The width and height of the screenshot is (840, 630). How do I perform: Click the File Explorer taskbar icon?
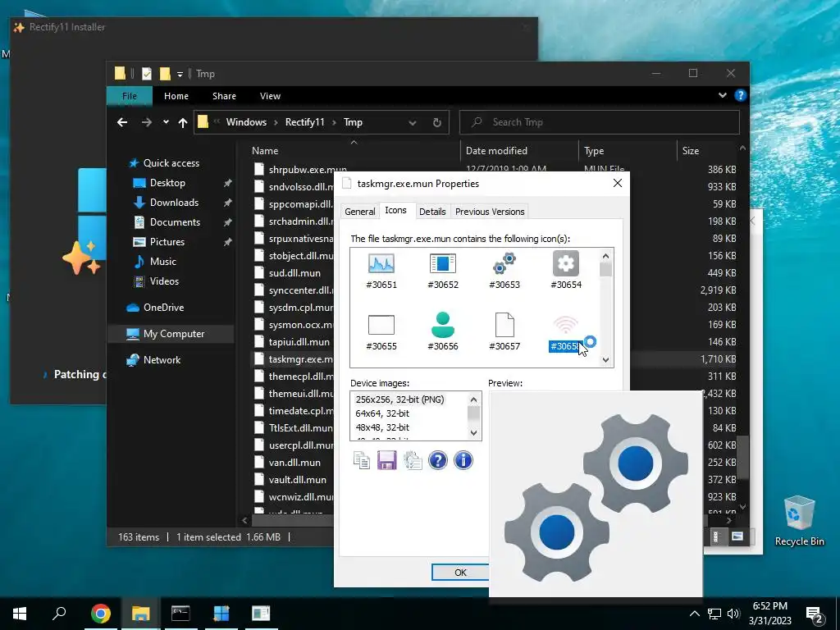click(x=140, y=614)
